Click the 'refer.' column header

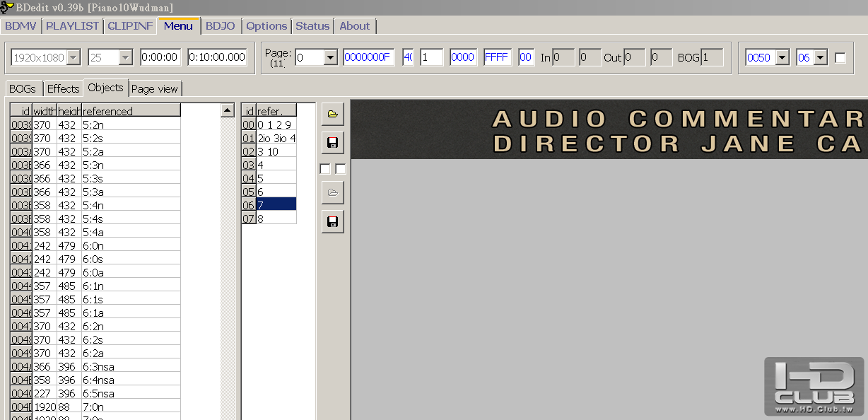(276, 111)
